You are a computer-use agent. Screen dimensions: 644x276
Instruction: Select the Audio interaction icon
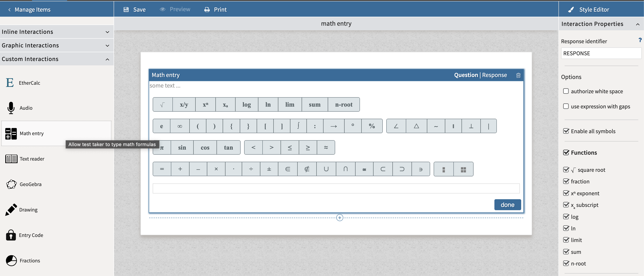[11, 108]
